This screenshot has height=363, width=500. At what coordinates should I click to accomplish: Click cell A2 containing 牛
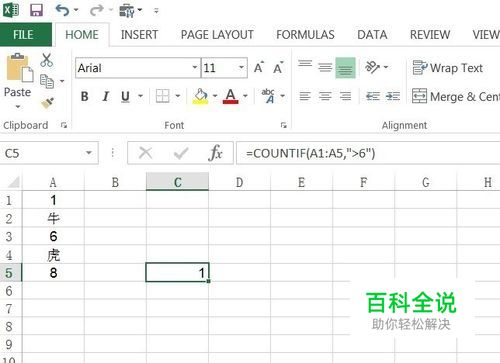53,219
